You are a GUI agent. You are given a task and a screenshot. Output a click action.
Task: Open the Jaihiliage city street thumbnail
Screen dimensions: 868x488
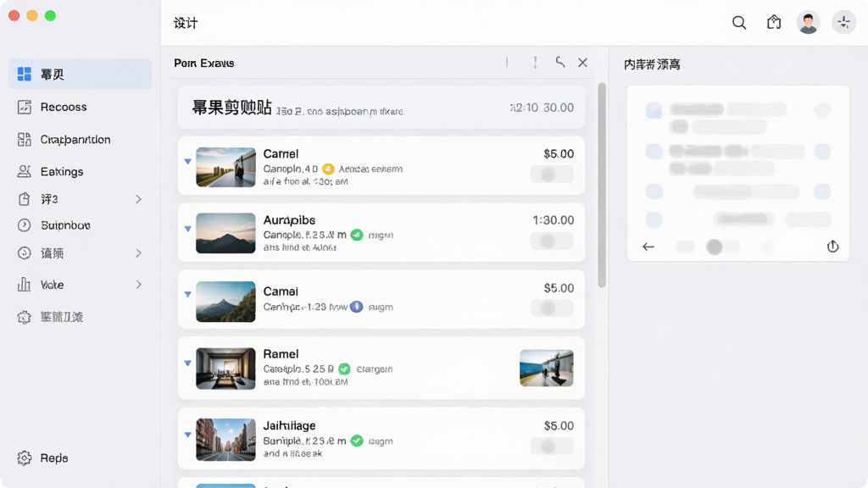(225, 440)
